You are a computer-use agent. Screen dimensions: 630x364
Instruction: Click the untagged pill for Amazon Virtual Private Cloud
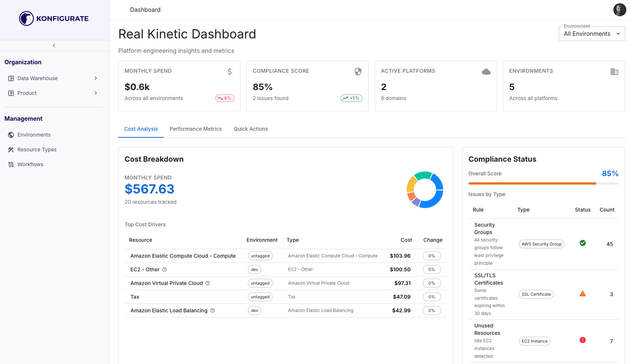pos(260,283)
